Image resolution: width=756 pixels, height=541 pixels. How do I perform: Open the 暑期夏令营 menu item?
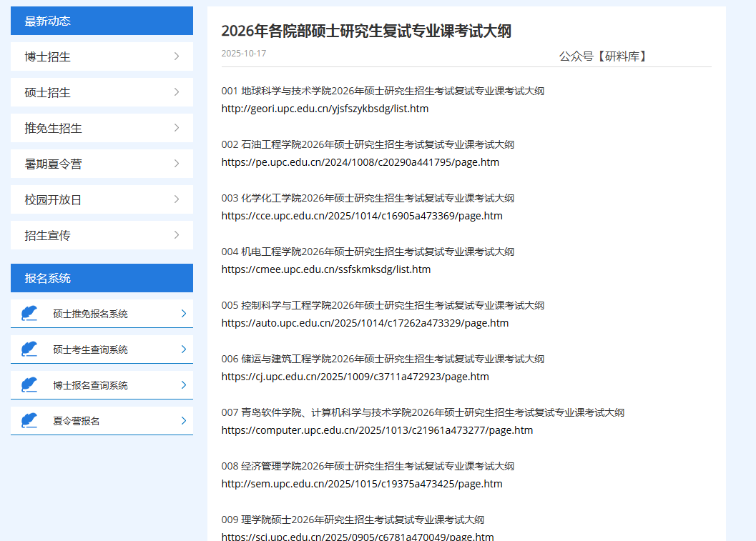click(x=53, y=164)
